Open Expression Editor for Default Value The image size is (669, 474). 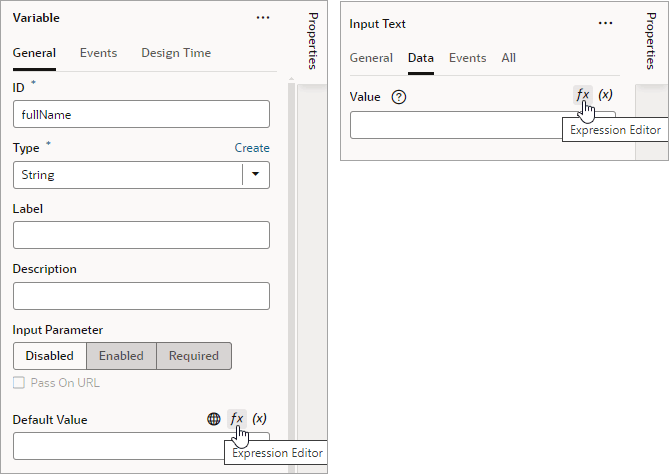click(x=237, y=419)
